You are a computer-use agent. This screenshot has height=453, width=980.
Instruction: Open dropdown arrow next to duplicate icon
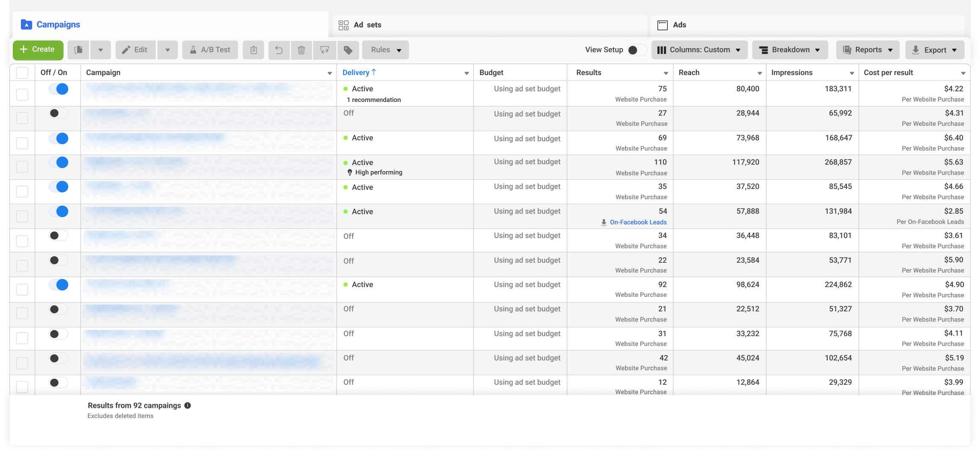[101, 50]
